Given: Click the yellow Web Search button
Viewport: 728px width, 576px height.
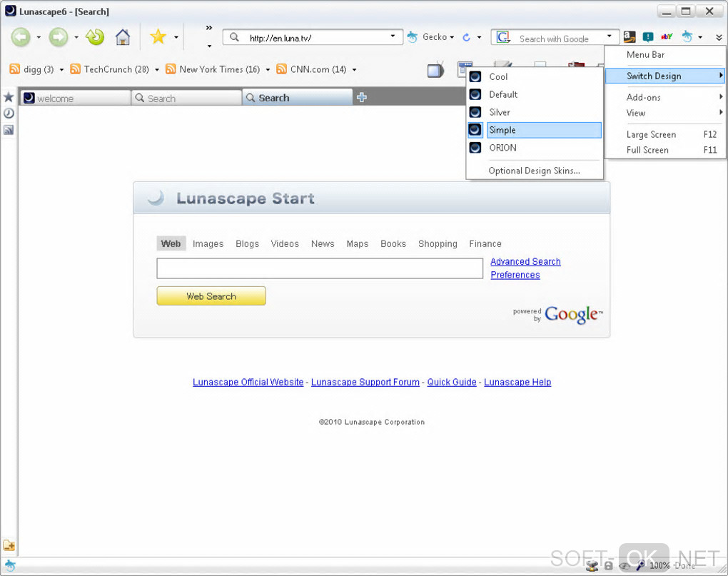Looking at the screenshot, I should click(x=211, y=296).
